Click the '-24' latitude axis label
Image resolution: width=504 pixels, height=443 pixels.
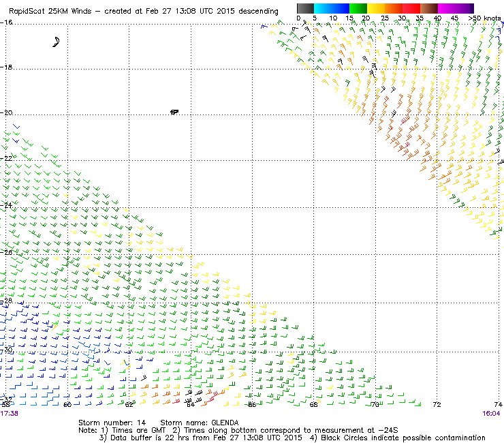tap(6, 205)
